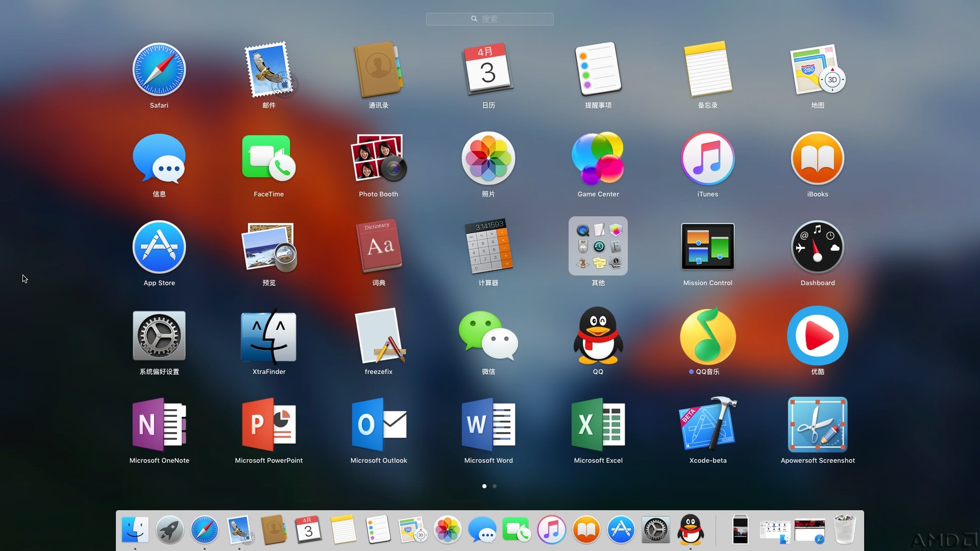The height and width of the screenshot is (551, 980).
Task: Launch Game Center
Action: pyautogui.click(x=598, y=158)
